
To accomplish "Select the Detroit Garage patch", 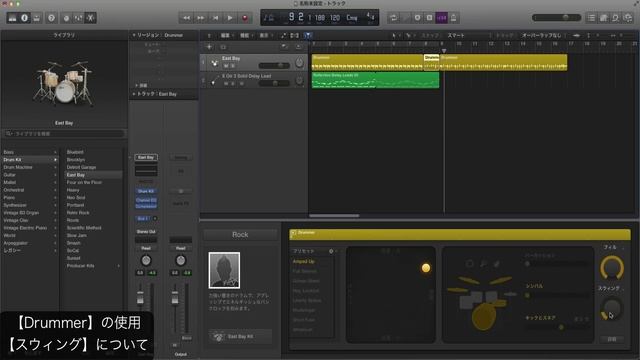I will pyautogui.click(x=82, y=167).
